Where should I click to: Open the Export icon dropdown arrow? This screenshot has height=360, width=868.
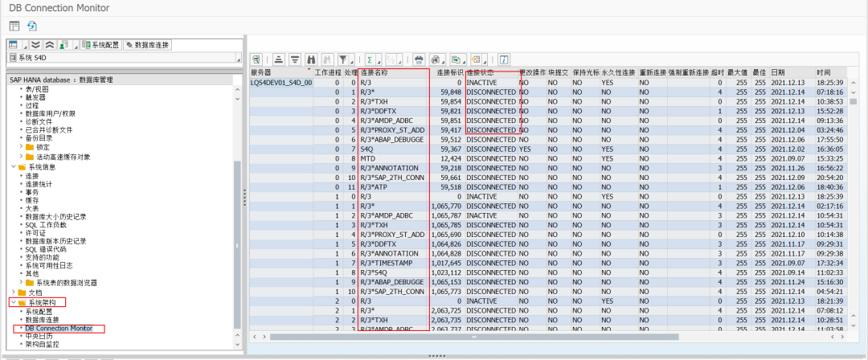click(464, 59)
